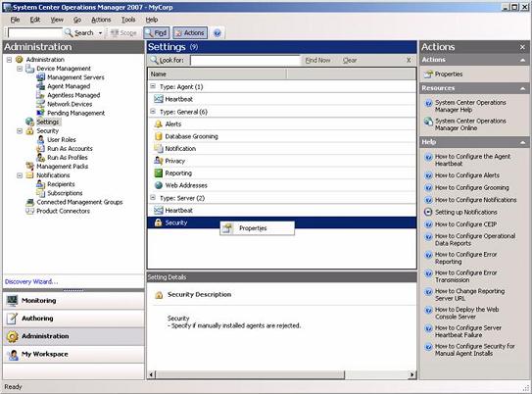Open the Edit menu
Image resolution: width=532 pixels, height=394 pixels.
pos(35,20)
